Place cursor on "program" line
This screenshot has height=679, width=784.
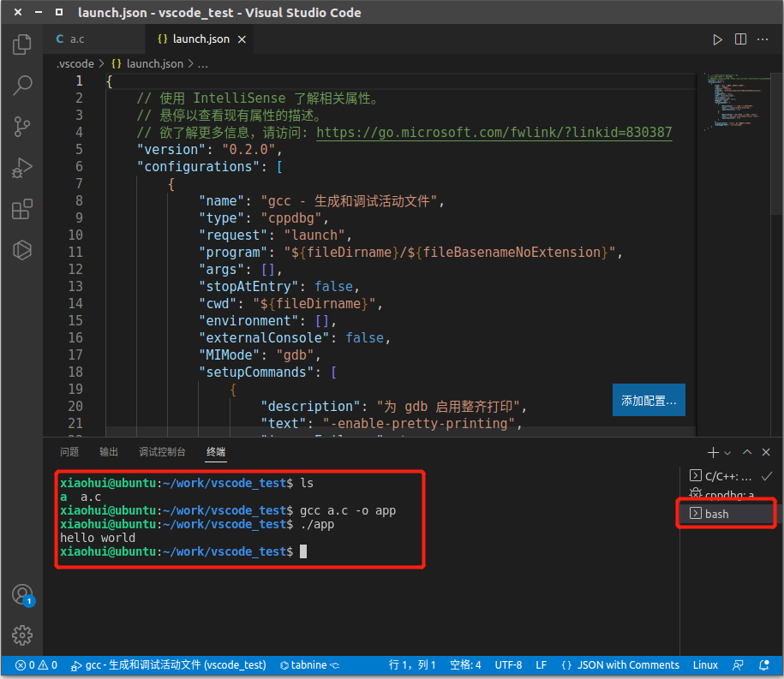[410, 253]
